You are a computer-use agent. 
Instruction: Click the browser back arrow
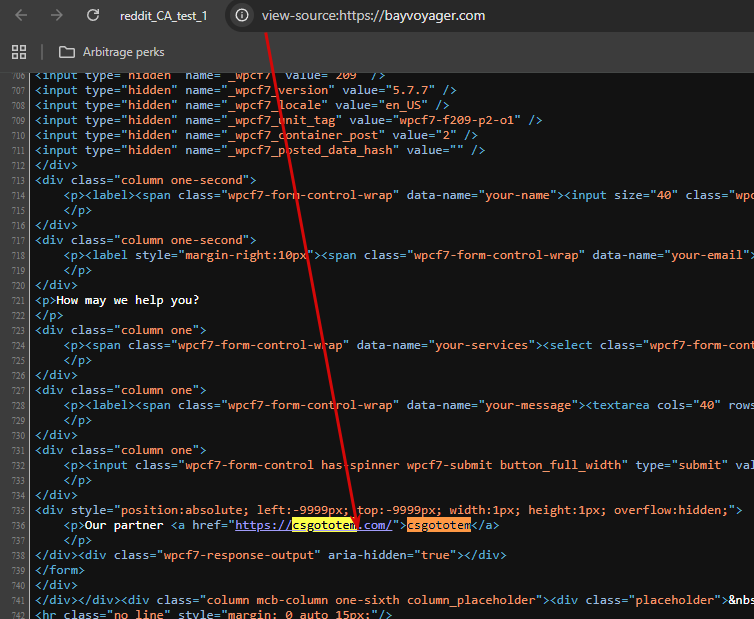[x=21, y=15]
